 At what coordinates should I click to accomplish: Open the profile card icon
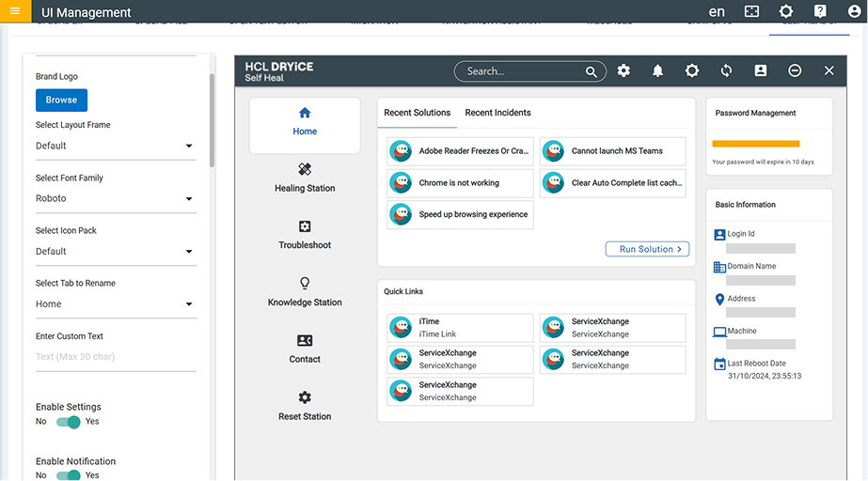point(761,70)
